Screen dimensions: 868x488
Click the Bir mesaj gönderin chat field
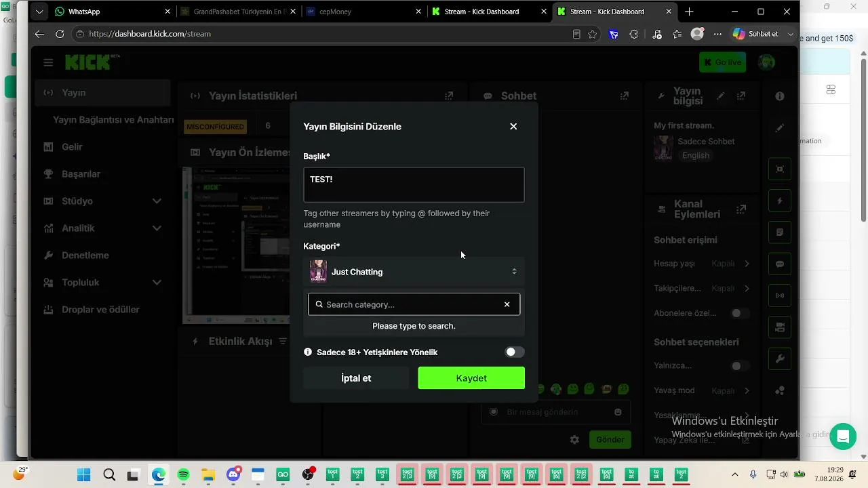556,412
